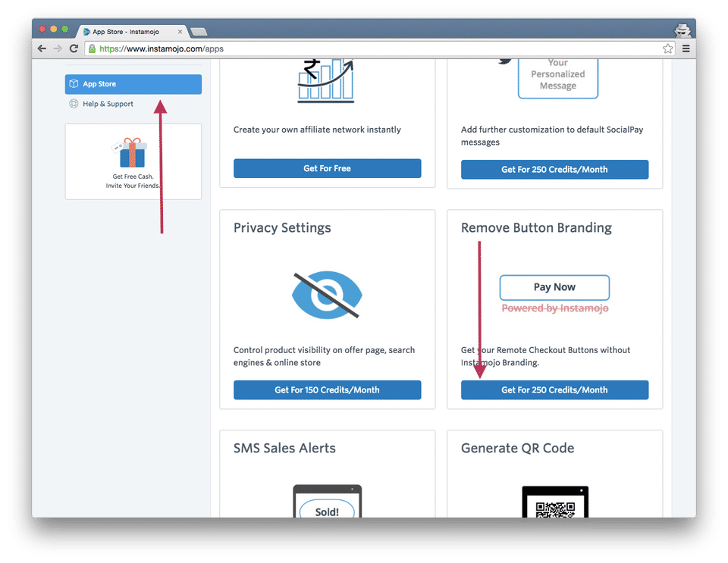Click the SMS Sales Alerts heading

click(284, 448)
